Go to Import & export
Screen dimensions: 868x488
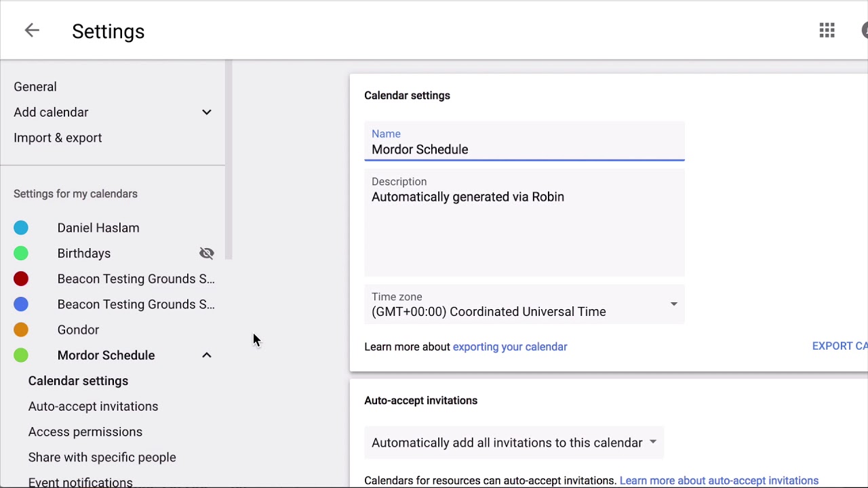click(x=58, y=138)
